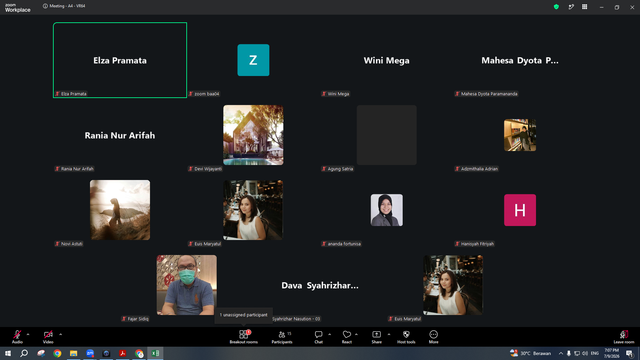The height and width of the screenshot is (360, 640).
Task: Open the notification center icon
Action: 629,353
